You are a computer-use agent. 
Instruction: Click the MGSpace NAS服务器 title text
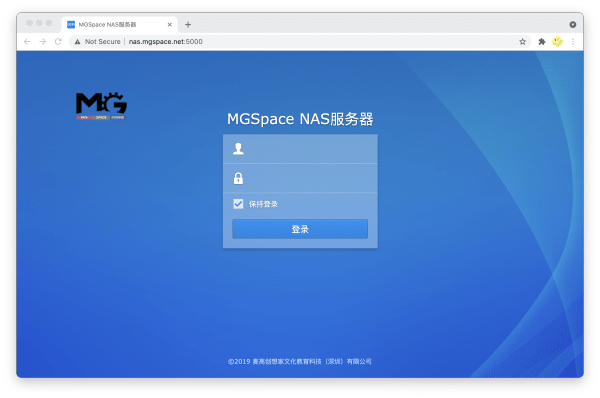click(x=300, y=119)
